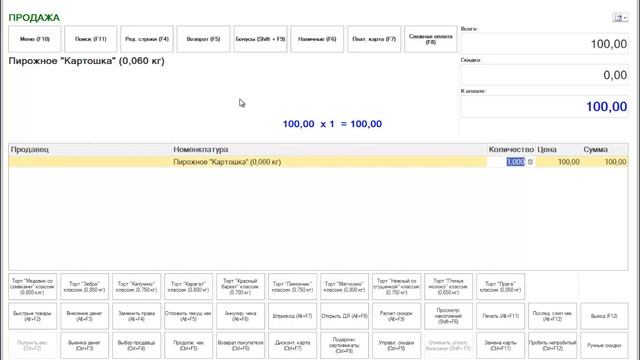This screenshot has height=360, width=640.
Task: Click Быстрые товары (Alt+F2) button
Action: point(33,316)
